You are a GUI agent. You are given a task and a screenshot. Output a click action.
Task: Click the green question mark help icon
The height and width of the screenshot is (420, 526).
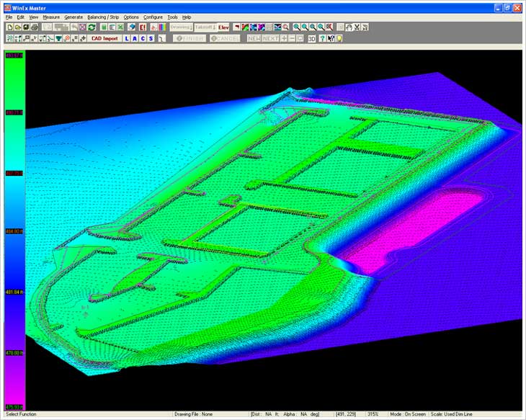[x=322, y=38]
